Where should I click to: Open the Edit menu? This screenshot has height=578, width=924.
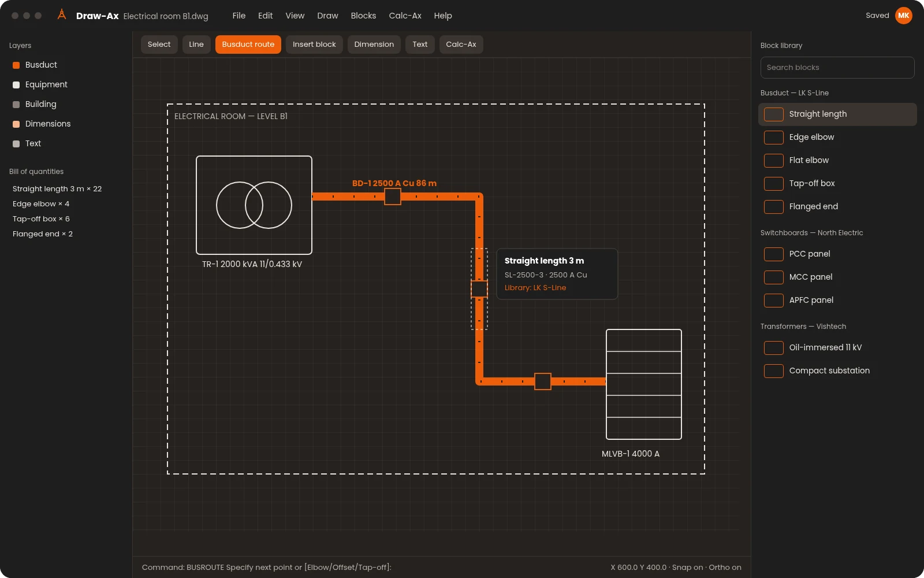click(266, 16)
